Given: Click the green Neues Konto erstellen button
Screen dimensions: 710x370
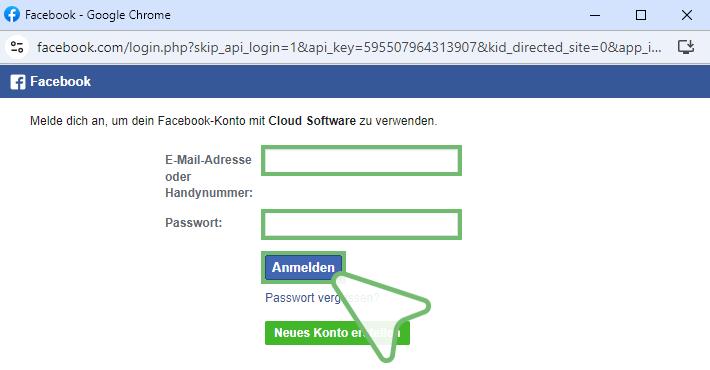Looking at the screenshot, I should 337,333.
